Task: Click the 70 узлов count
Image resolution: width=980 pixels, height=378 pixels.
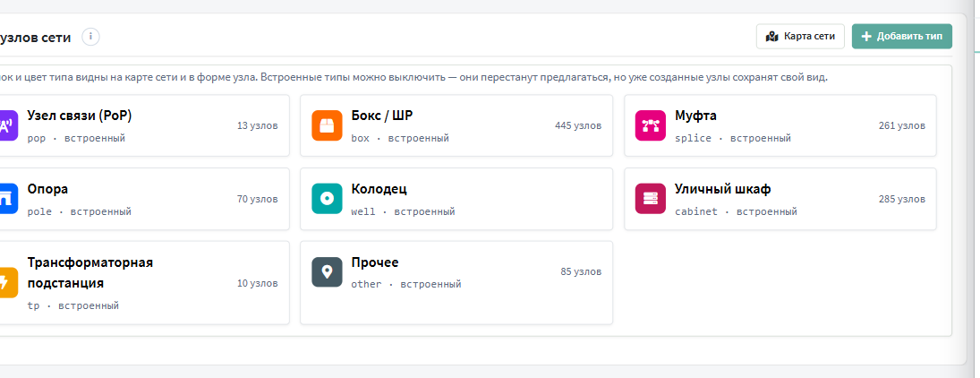Action: point(258,199)
